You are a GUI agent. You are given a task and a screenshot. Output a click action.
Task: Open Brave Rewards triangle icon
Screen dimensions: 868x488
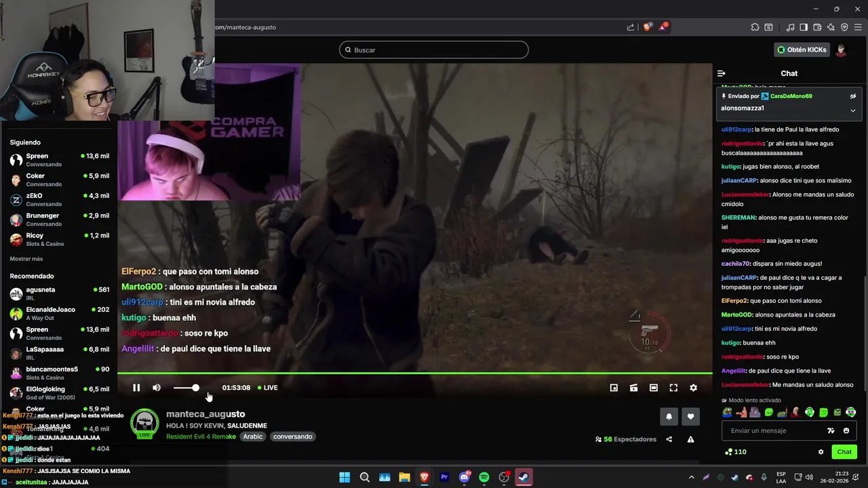point(664,27)
